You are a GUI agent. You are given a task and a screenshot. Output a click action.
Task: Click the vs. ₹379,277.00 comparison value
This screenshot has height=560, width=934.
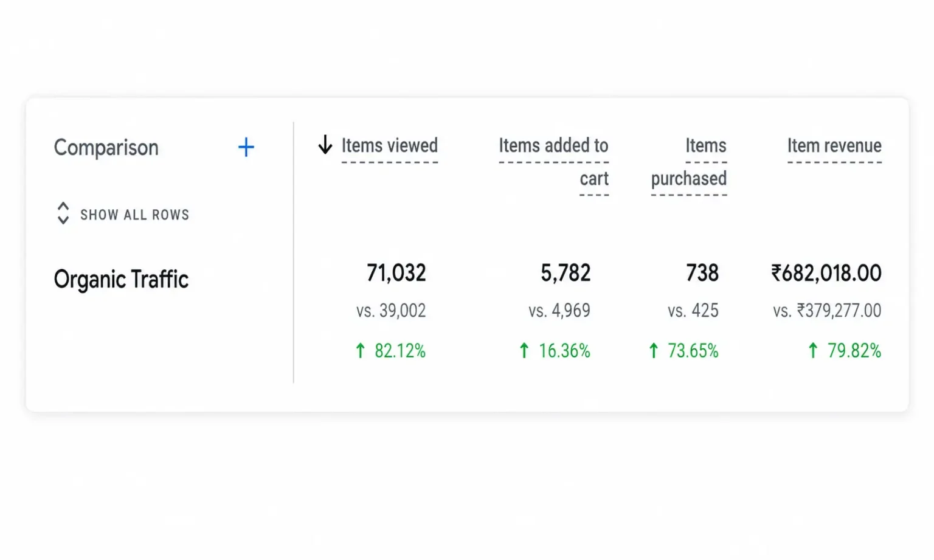tap(827, 311)
